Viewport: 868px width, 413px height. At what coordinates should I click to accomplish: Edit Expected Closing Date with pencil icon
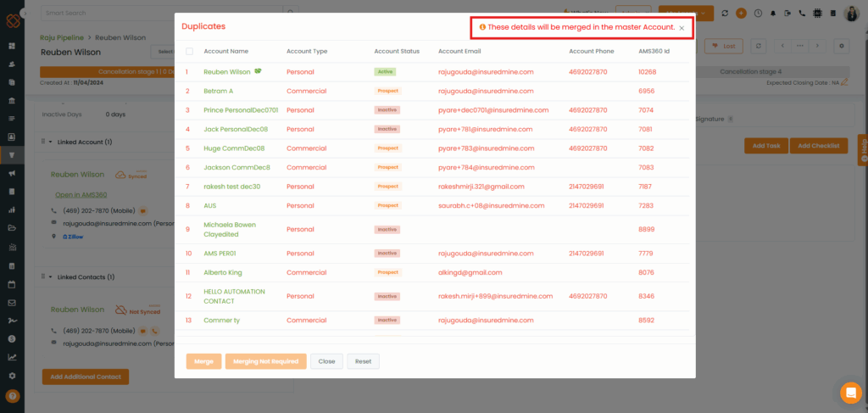[x=844, y=83]
